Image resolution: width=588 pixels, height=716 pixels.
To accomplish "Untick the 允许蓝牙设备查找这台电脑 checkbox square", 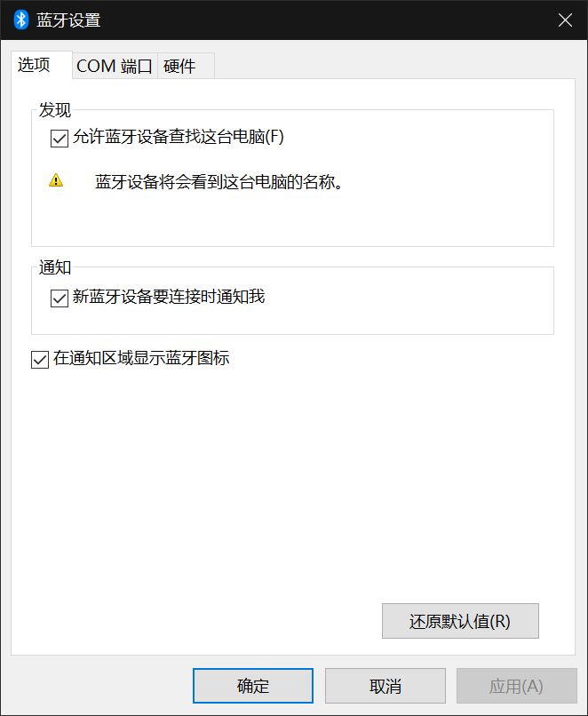I will pos(60,138).
